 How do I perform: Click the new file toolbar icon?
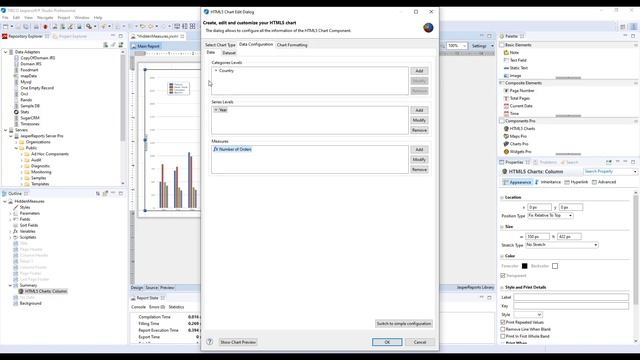[6, 27]
